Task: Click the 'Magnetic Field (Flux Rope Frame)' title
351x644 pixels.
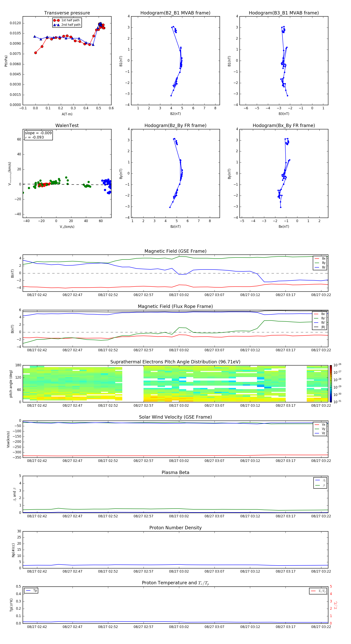Action: click(x=175, y=307)
